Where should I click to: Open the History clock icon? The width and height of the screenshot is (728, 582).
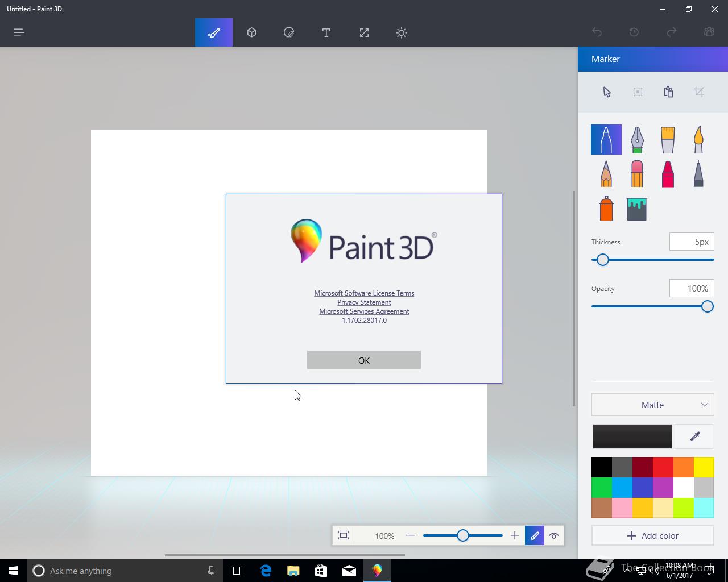634,32
